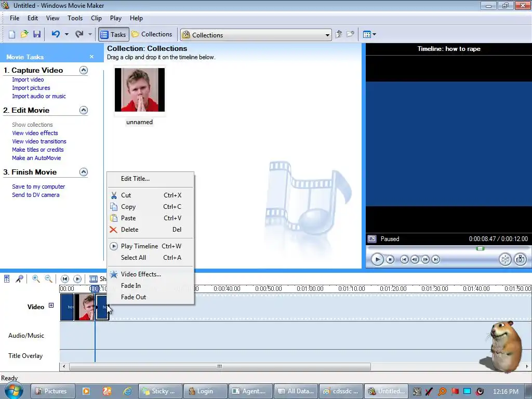Open the Collections combo box dropdown
This screenshot has height=399, width=532.
coord(327,35)
